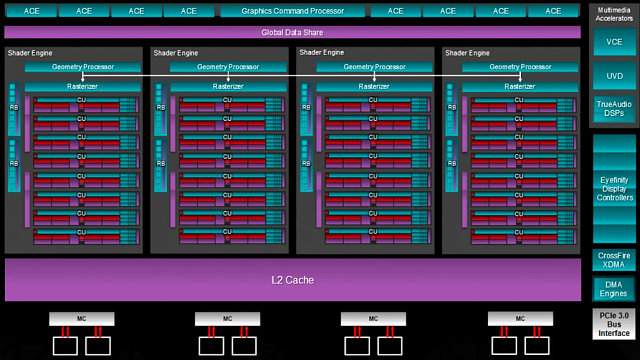Click the UVD block
Viewport: 640px width, 360px height.
pos(614,76)
